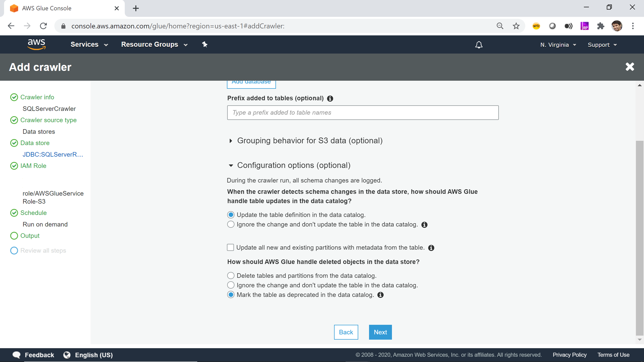Open the JDBC:SQLServerR... data store link
Viewport: 644px width, 362px height.
pos(53,154)
